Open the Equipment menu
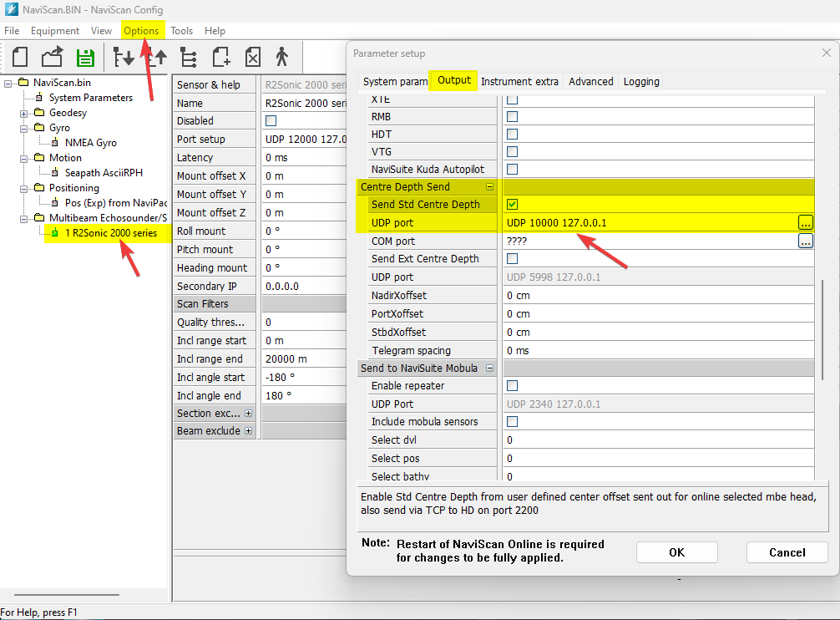This screenshot has width=840, height=620. pos(54,31)
